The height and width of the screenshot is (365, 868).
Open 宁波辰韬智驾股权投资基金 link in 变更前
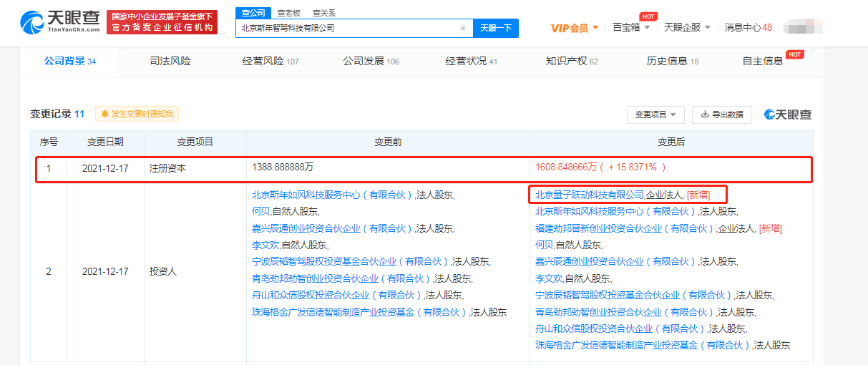coord(351,261)
